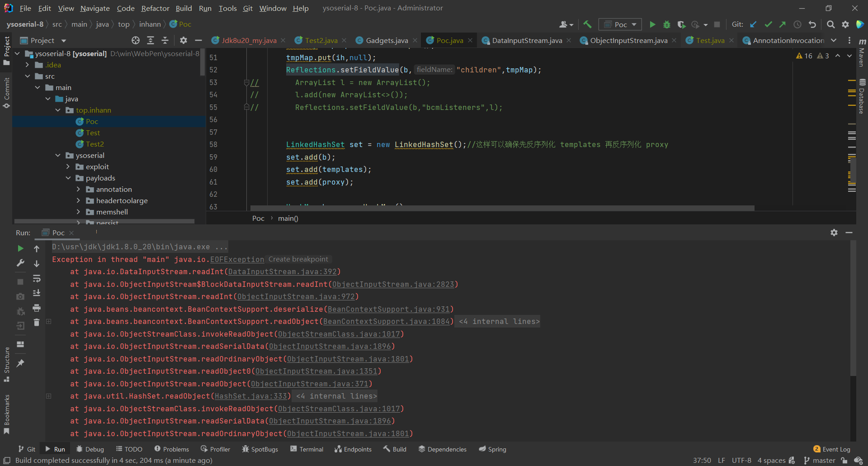Expand the exploit package

click(x=68, y=166)
